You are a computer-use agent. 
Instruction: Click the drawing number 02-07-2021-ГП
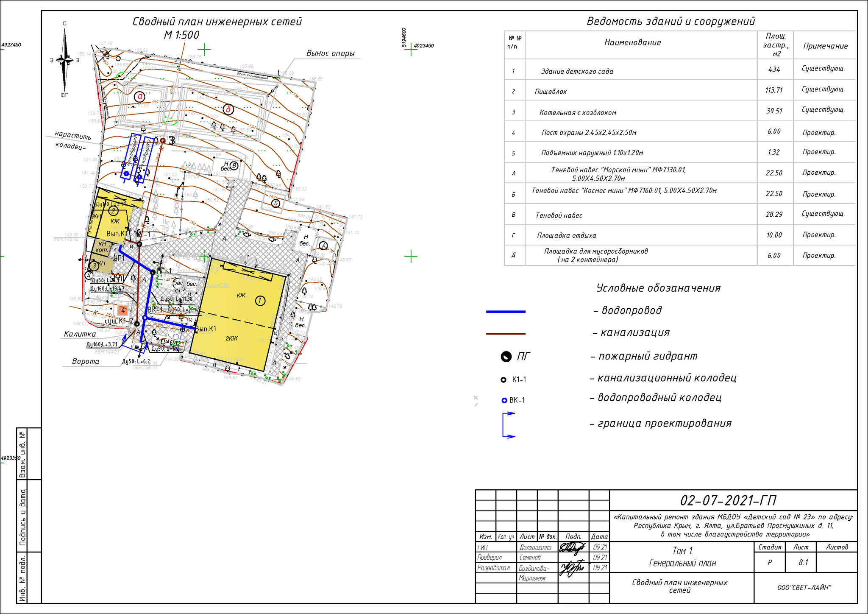728,501
